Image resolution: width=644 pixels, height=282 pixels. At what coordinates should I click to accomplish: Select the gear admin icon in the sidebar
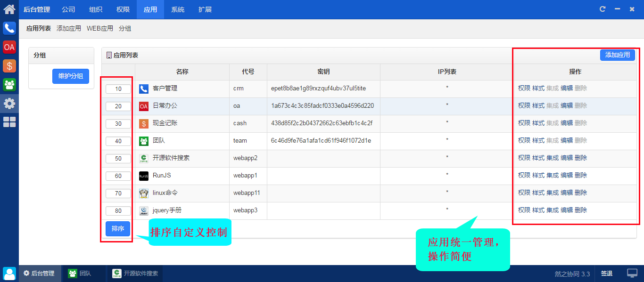point(9,104)
